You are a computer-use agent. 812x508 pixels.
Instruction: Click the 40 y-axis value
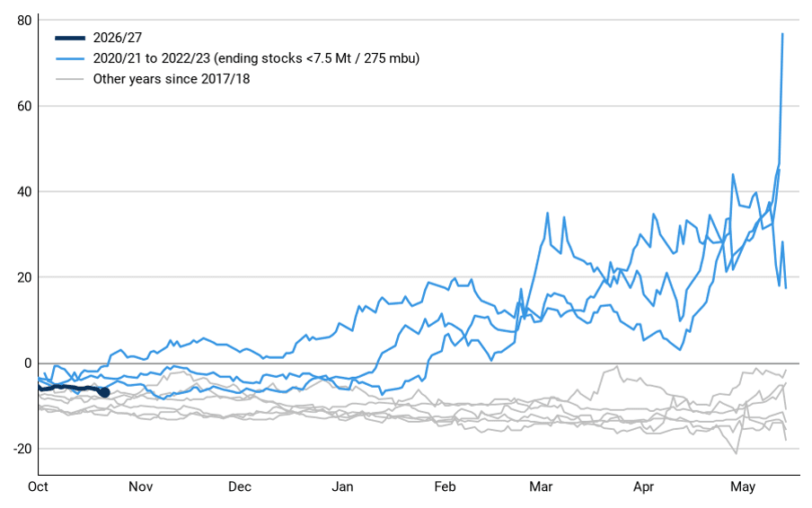pos(24,192)
